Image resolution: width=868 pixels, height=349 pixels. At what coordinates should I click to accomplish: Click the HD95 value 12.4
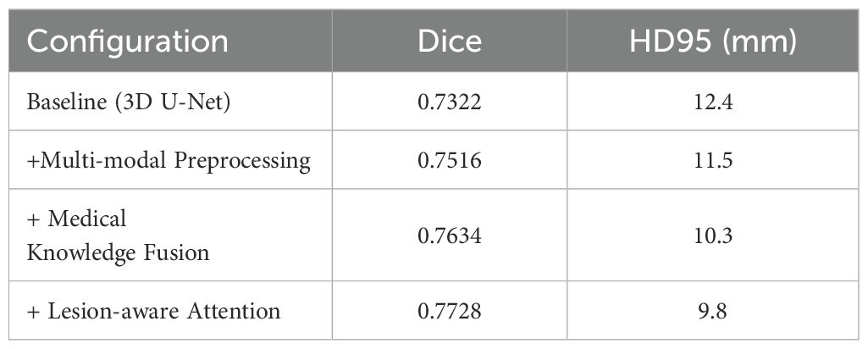coord(713,102)
